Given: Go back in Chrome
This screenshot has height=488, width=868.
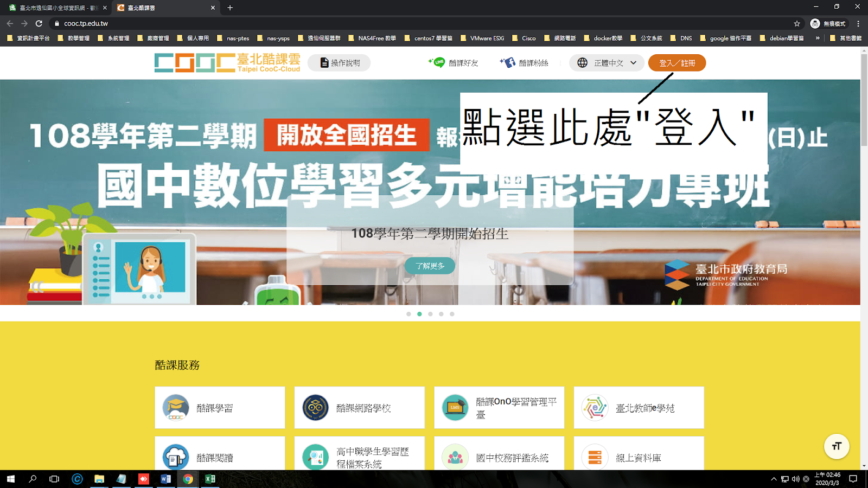Looking at the screenshot, I should [10, 23].
